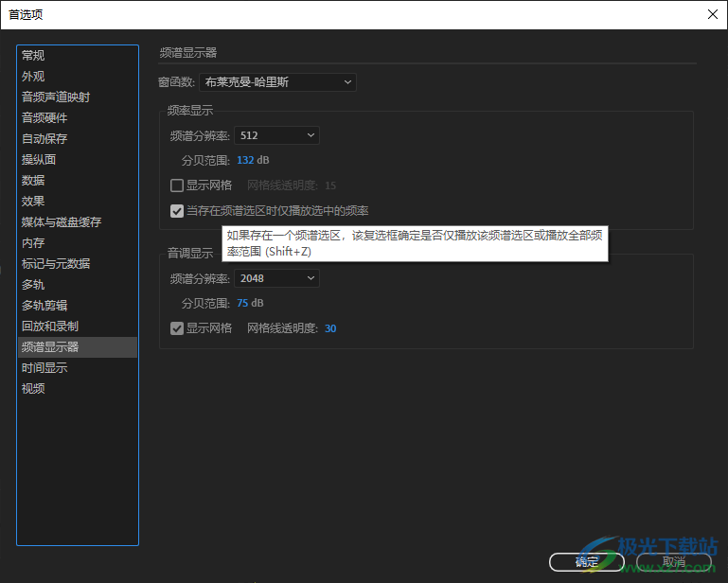
Task: Click the 取消 button
Action: [674, 562]
